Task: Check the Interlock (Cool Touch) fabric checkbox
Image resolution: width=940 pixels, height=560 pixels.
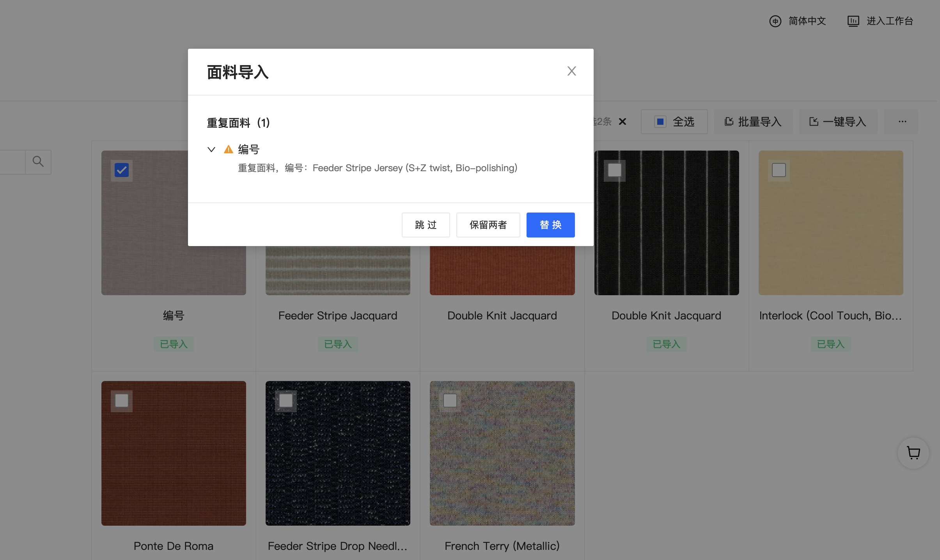Action: (779, 170)
